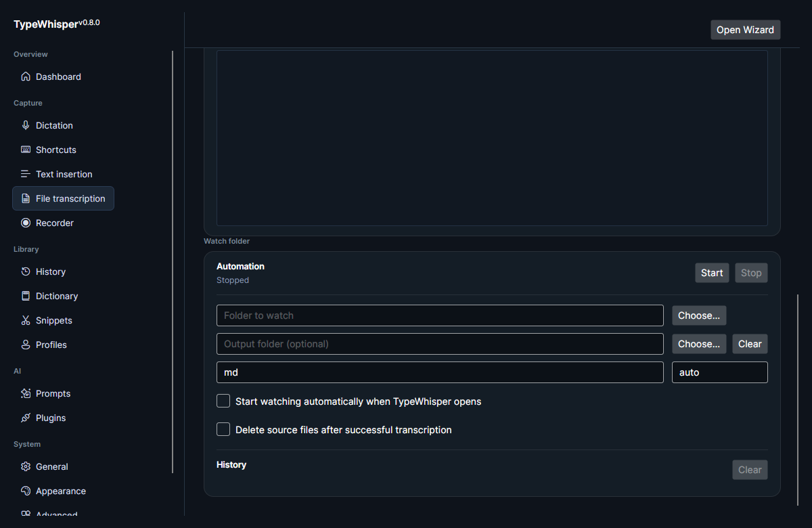Open Shortcuts via keyboard icon
The width and height of the screenshot is (812, 528).
click(x=26, y=150)
